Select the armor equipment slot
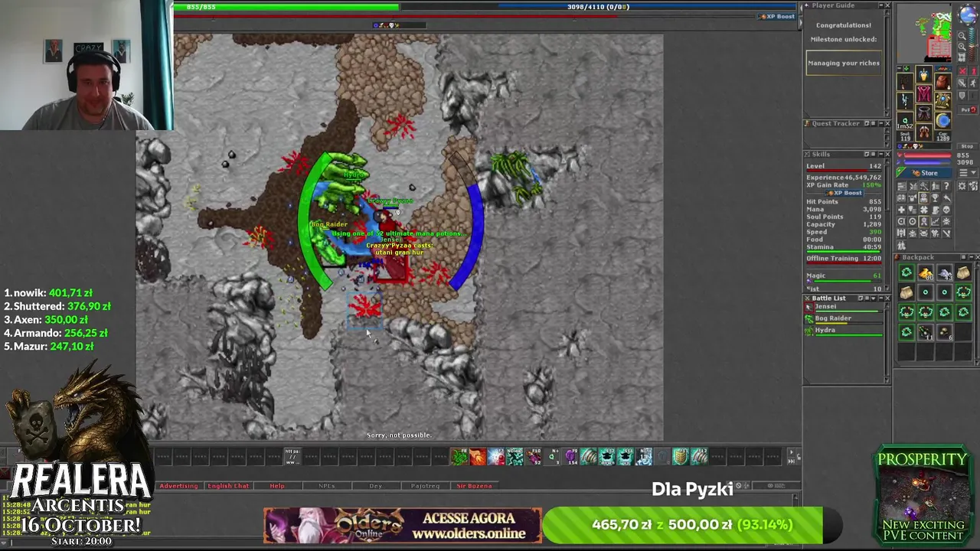This screenshot has width=980, height=551. (x=923, y=93)
